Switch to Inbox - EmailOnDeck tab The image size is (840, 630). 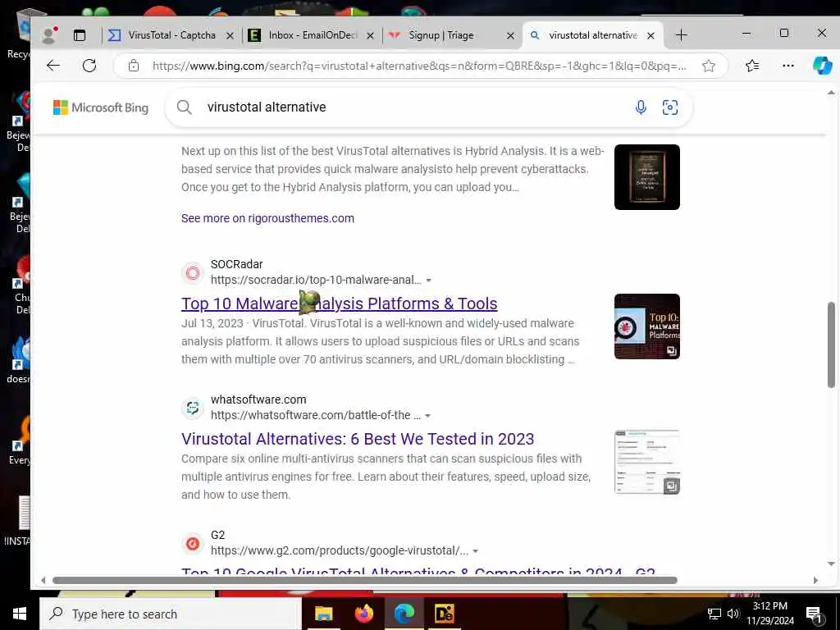coord(311,35)
